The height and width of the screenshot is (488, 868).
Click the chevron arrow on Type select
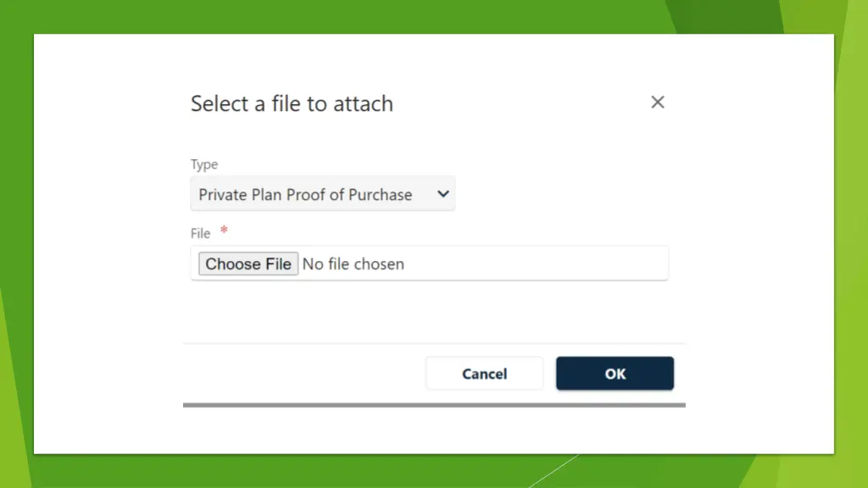tap(442, 194)
